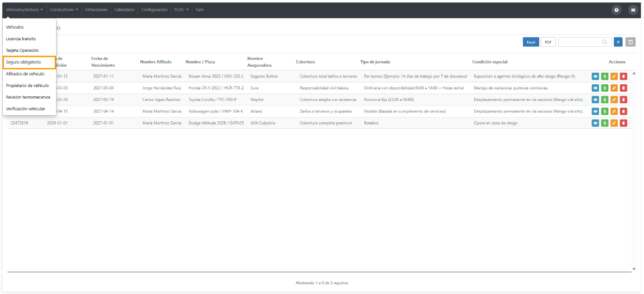Go to Configuración in the navbar
This screenshot has height=294, width=644.
click(x=154, y=10)
